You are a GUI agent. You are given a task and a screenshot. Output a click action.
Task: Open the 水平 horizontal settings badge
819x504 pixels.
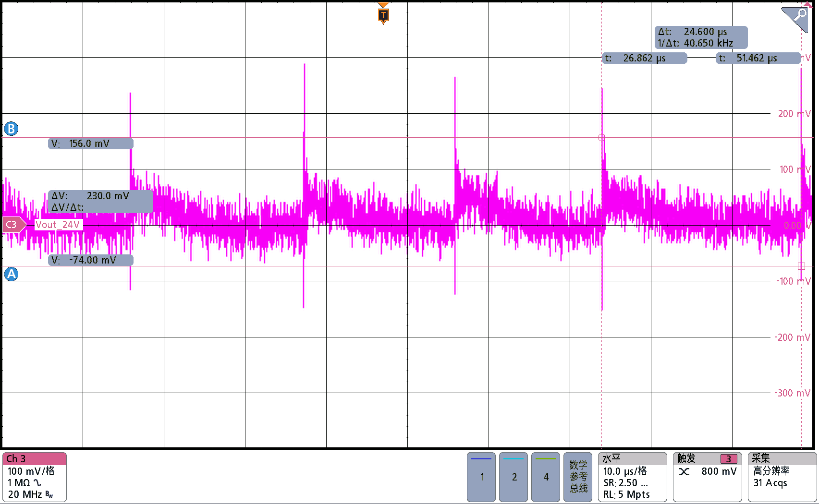633,477
